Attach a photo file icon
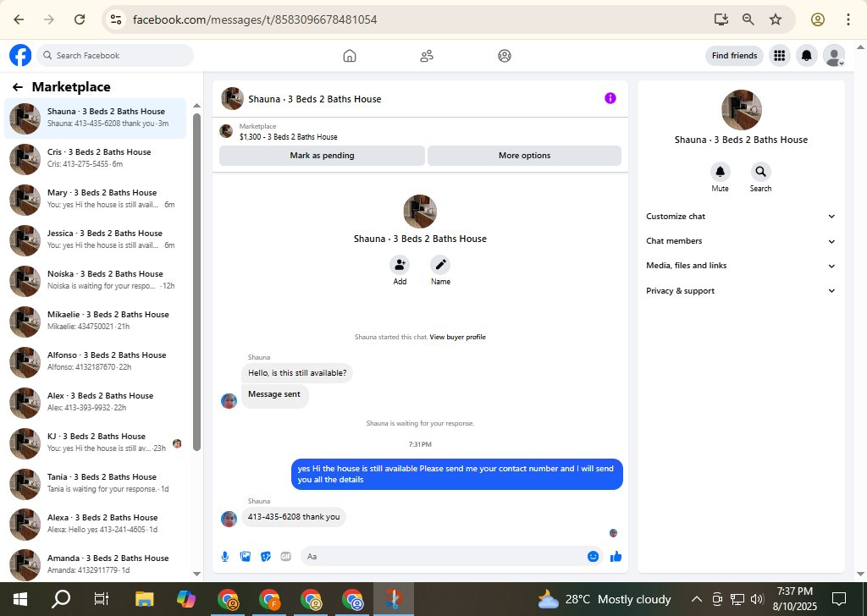Viewport: 867px width, 616px height. [x=246, y=556]
